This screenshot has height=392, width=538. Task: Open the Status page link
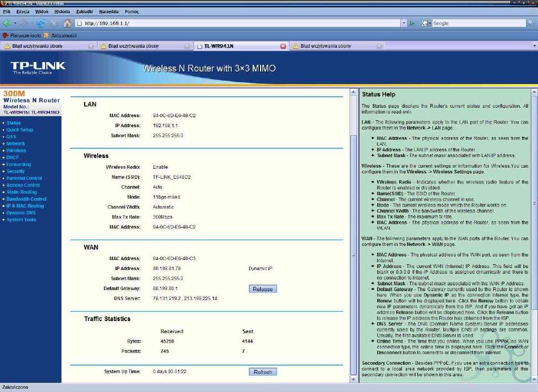[x=14, y=123]
